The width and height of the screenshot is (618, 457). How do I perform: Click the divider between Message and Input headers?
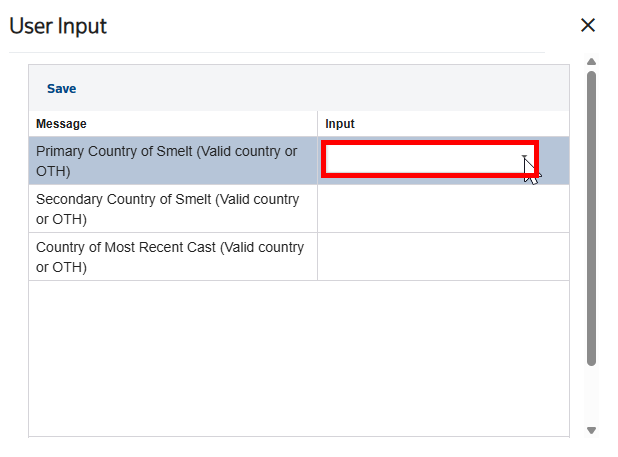[317, 124]
